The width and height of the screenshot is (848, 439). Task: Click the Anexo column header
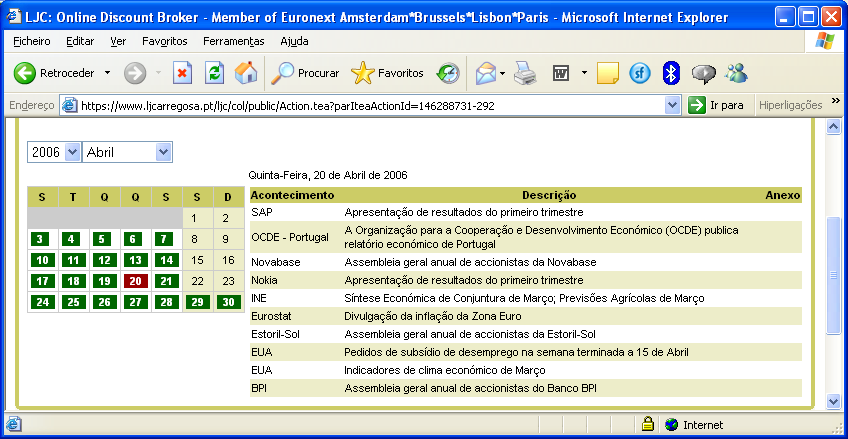[x=783, y=195]
